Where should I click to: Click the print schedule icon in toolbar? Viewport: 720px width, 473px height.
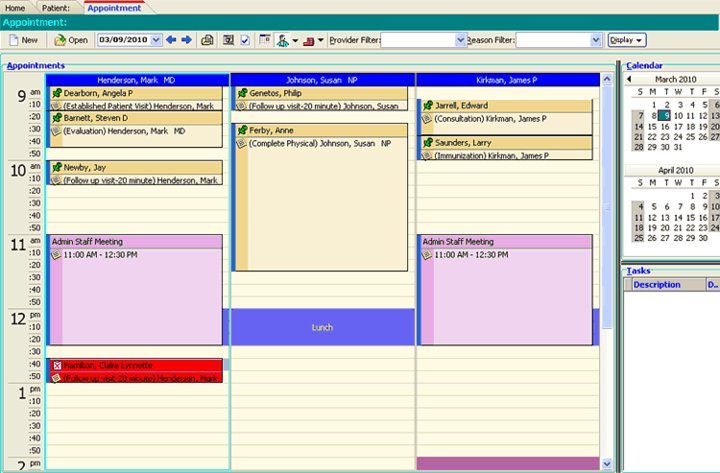click(207, 40)
